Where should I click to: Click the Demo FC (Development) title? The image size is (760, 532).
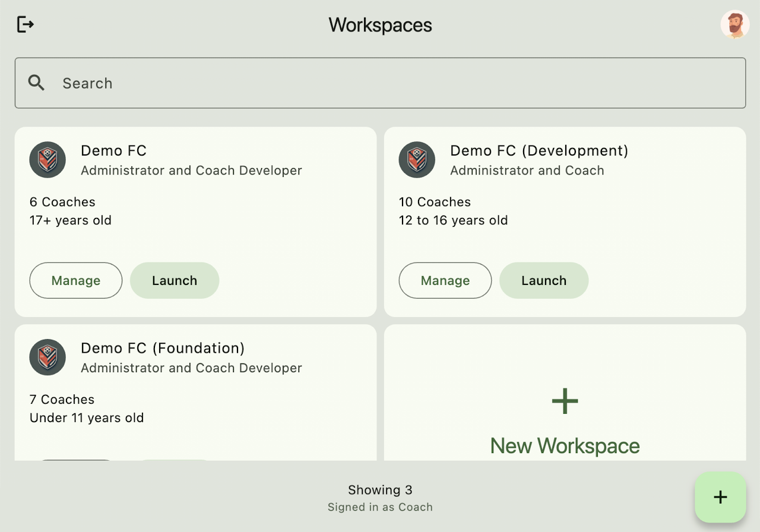point(539,151)
